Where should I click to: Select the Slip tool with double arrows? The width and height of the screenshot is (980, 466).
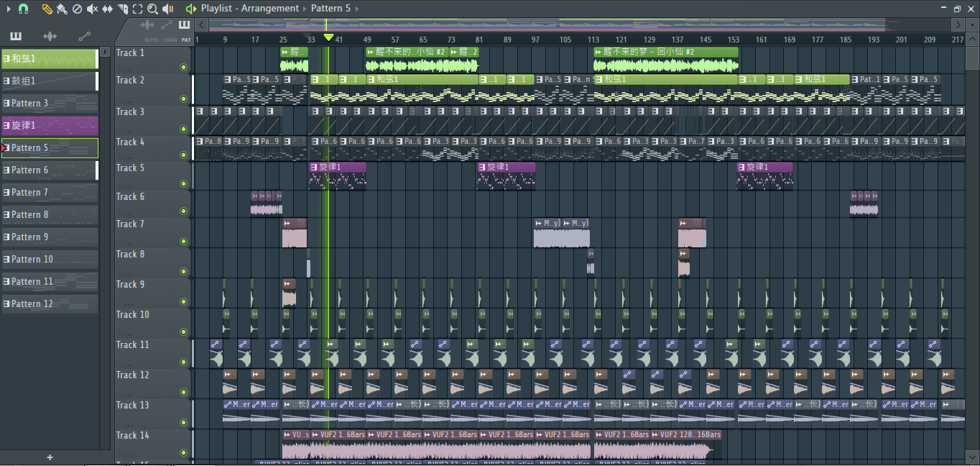[107, 9]
